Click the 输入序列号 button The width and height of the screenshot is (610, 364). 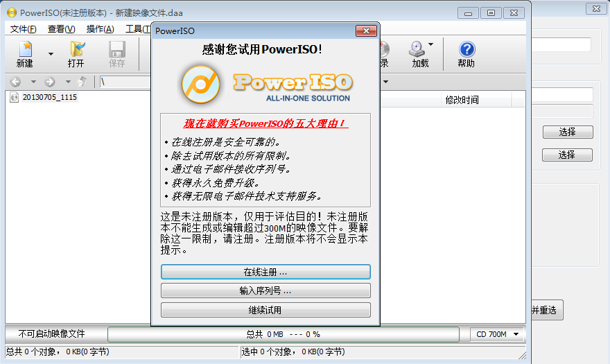tap(265, 291)
